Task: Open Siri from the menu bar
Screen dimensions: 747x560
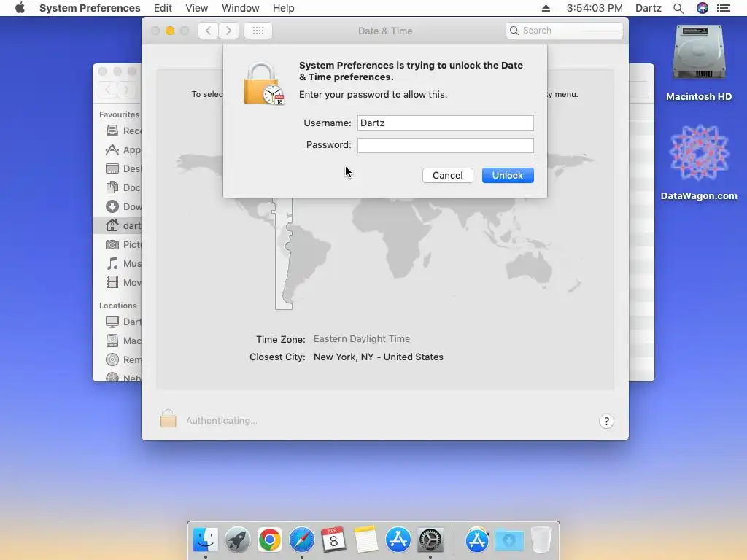Action: click(x=703, y=8)
